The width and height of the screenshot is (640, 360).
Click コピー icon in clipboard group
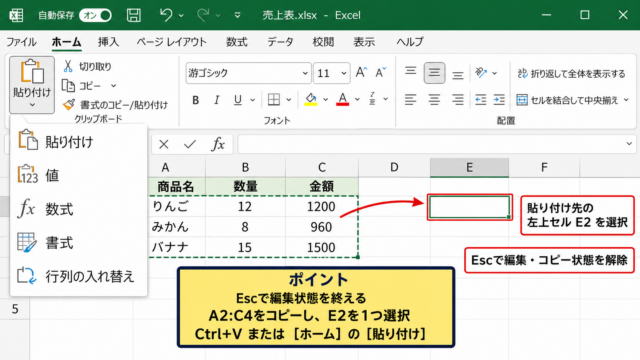tap(68, 85)
